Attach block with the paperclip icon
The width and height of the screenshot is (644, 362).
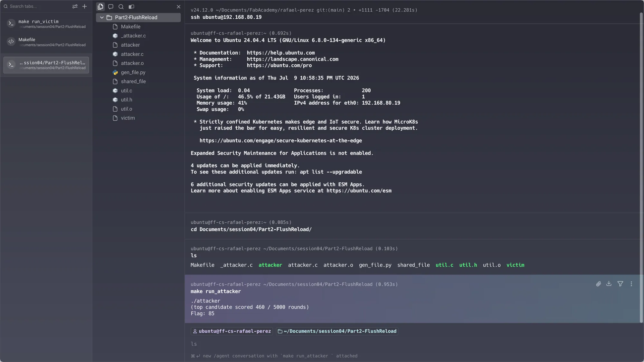(x=598, y=284)
